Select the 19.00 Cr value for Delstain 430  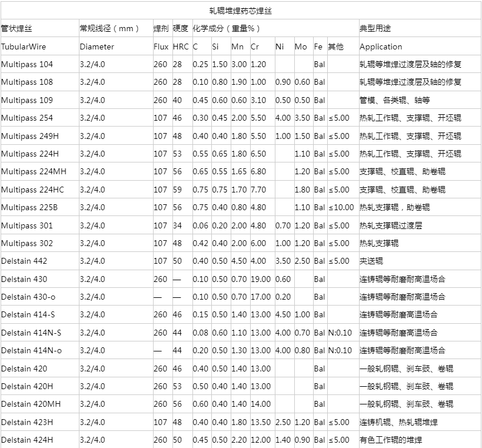tap(261, 279)
